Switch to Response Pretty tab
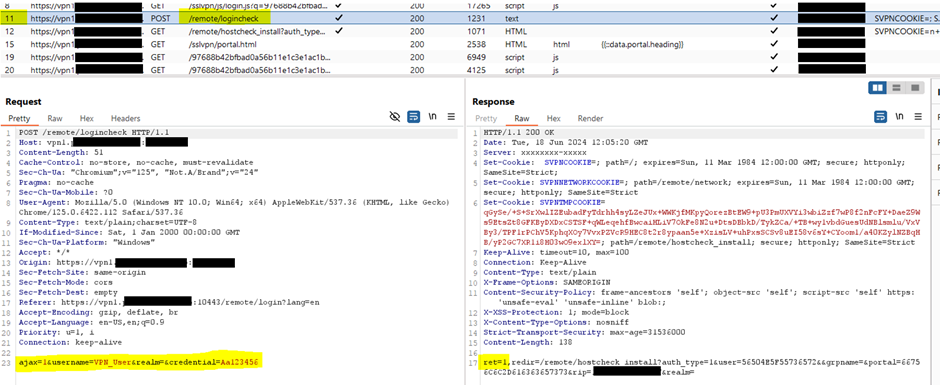This screenshot has height=385, width=940. [x=486, y=119]
